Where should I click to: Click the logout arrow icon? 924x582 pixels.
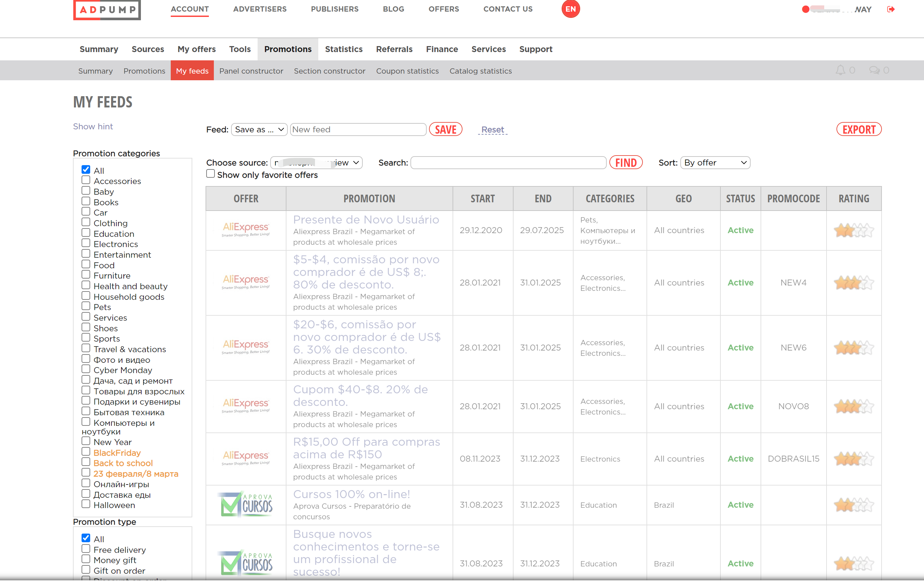click(891, 9)
